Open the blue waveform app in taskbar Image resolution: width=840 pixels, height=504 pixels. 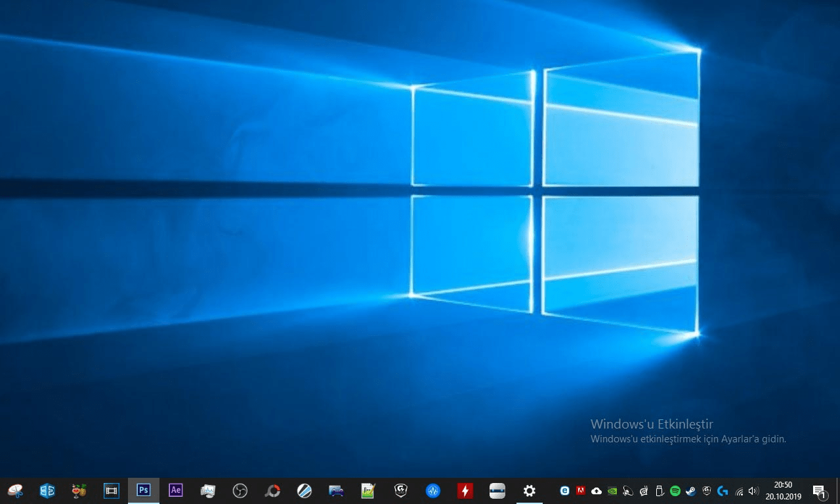[432, 491]
